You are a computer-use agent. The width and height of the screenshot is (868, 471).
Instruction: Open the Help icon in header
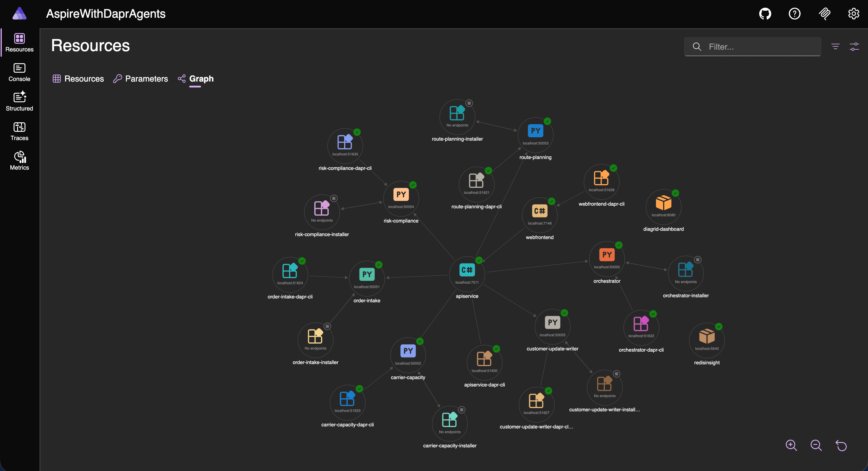(795, 14)
